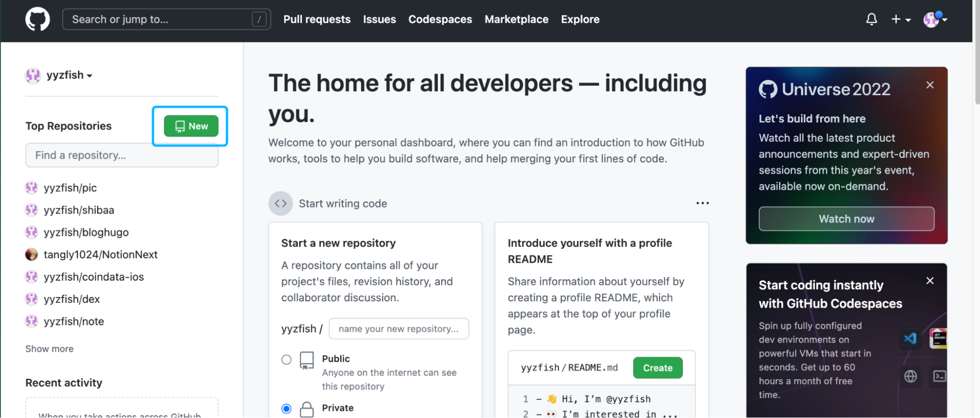The height and width of the screenshot is (418, 980).
Task: Click the VS Code icon in Codespaces card
Action: coord(910,338)
